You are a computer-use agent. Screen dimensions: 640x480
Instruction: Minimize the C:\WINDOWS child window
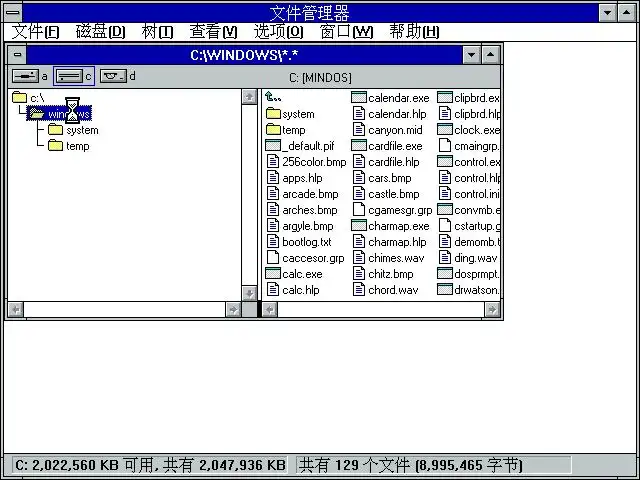471,54
